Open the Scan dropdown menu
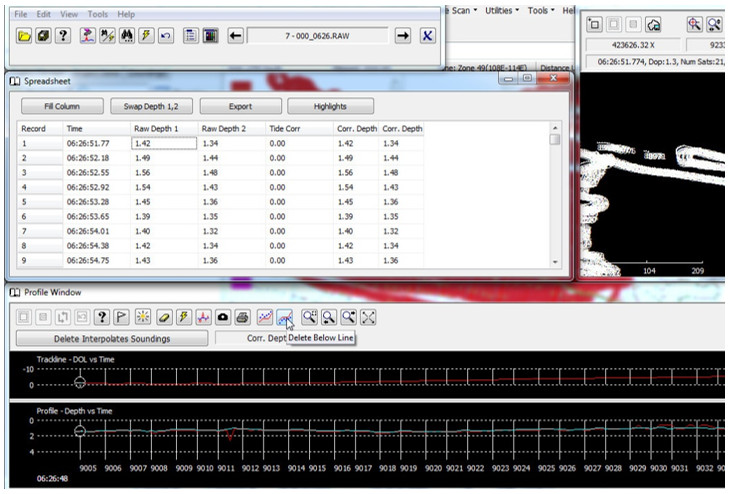 coord(464,10)
